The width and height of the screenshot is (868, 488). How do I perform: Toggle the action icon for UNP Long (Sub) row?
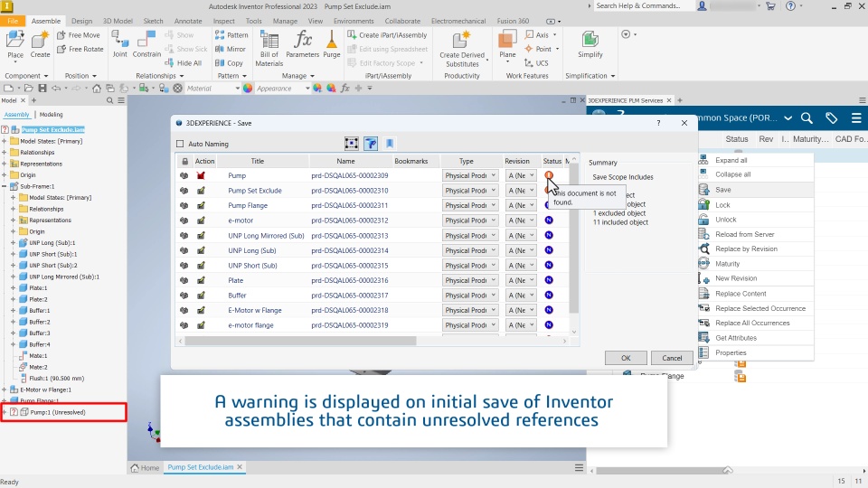(x=201, y=250)
